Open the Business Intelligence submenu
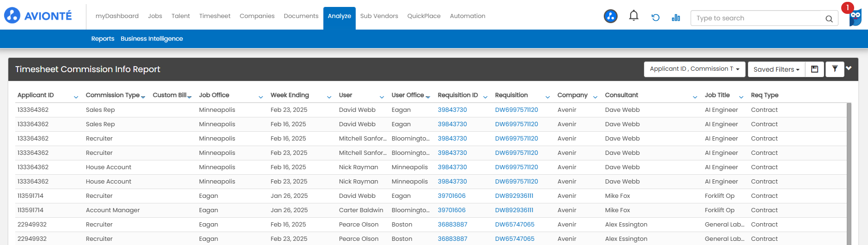The height and width of the screenshot is (245, 868). click(152, 39)
